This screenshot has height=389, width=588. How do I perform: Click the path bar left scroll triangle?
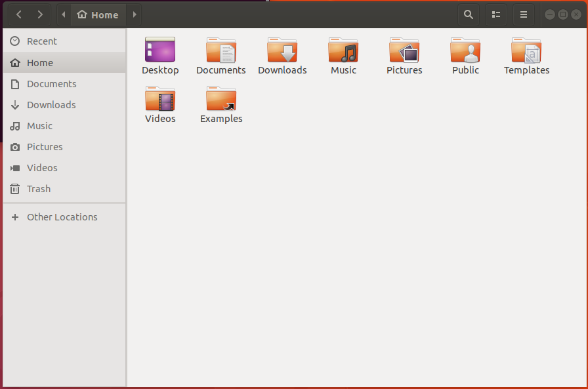(x=64, y=14)
